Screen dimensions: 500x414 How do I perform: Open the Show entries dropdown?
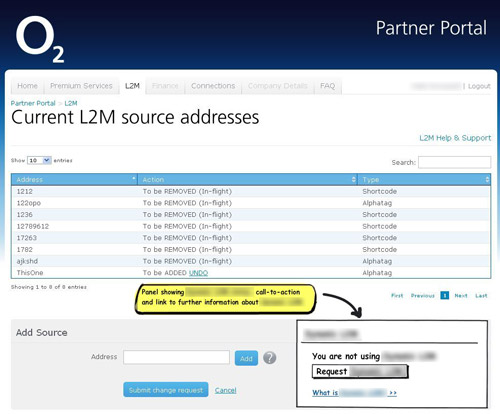coord(39,160)
